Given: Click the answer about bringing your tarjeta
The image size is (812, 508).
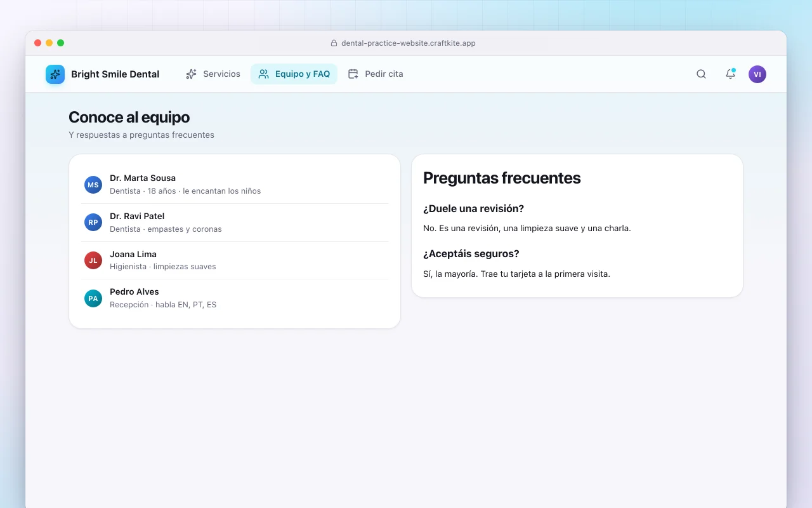Looking at the screenshot, I should pyautogui.click(x=516, y=274).
